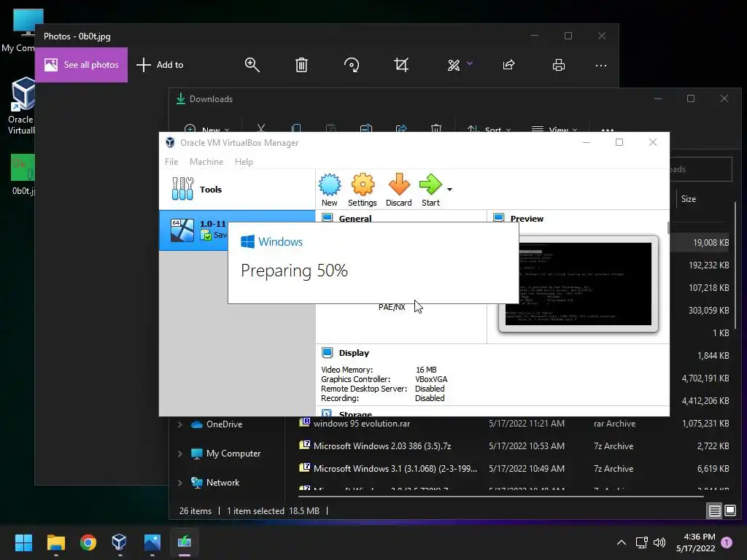747x560 pixels.
Task: Click the Storage section header
Action: [355, 414]
